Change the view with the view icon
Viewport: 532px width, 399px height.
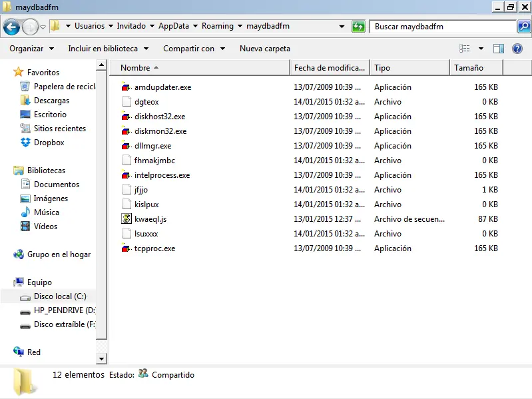(x=465, y=49)
